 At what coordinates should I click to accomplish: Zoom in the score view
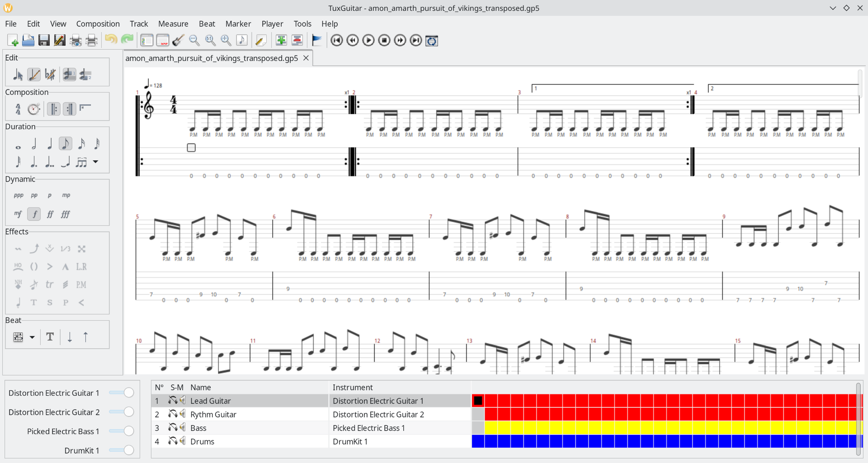226,41
